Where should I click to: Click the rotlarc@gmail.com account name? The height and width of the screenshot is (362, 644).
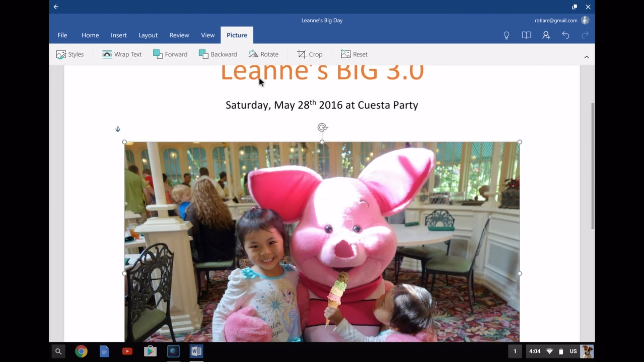click(556, 20)
